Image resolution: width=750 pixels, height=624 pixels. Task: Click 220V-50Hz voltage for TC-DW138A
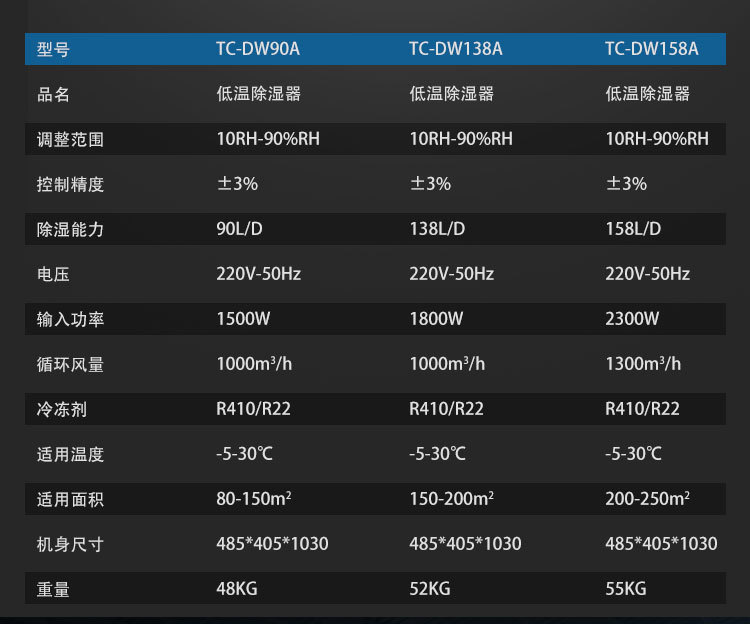(x=452, y=274)
